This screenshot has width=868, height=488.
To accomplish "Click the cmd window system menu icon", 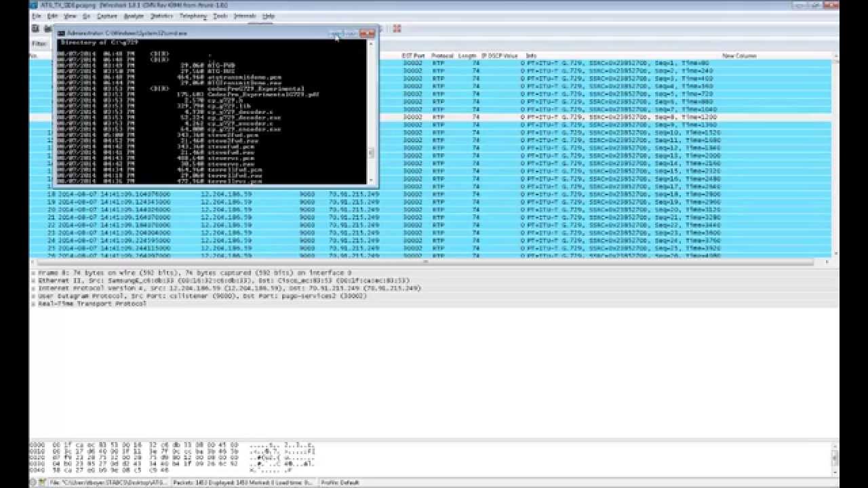I will point(61,33).
